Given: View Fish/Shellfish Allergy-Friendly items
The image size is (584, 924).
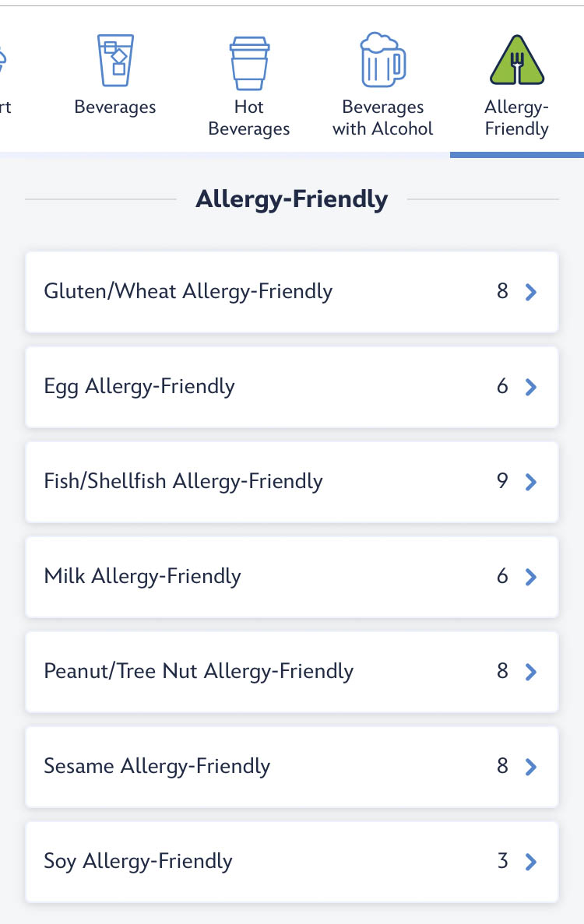Looking at the screenshot, I should 183,482.
